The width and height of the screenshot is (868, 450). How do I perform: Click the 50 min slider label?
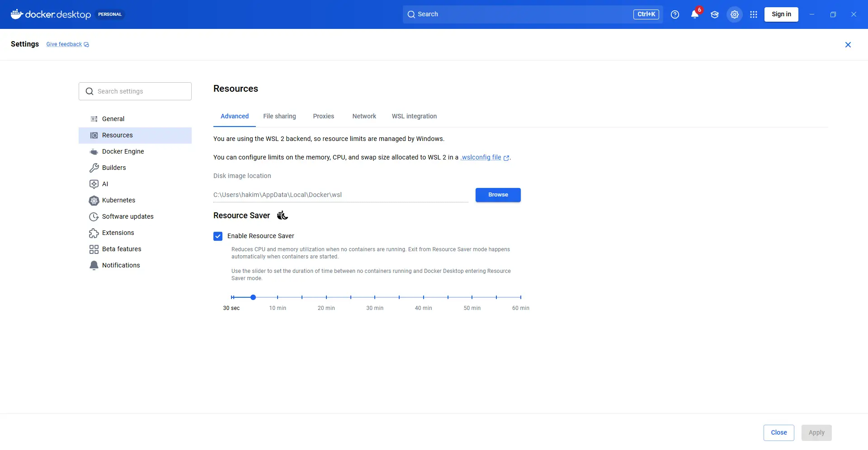tap(472, 308)
